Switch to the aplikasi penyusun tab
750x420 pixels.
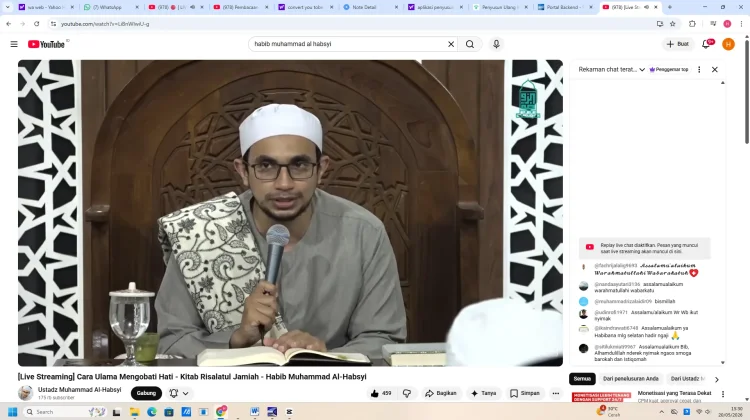[x=433, y=7]
